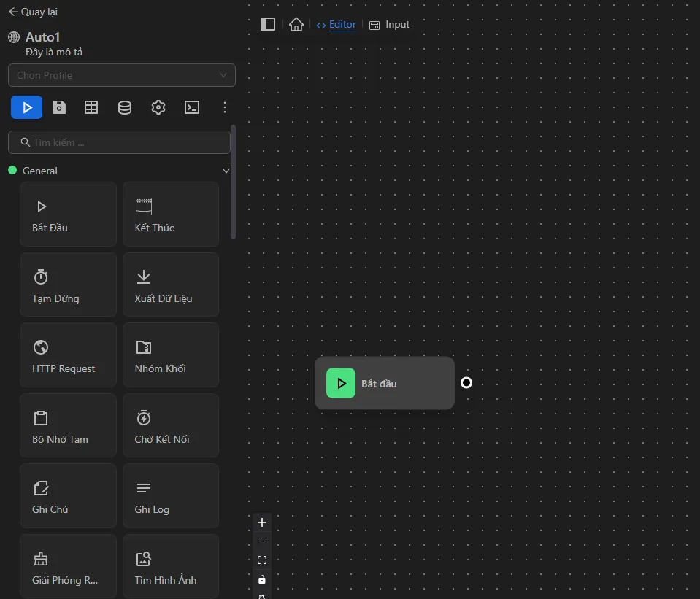The width and height of the screenshot is (700, 599).
Task: Click the canvas zoom in plus button
Action: [262, 522]
